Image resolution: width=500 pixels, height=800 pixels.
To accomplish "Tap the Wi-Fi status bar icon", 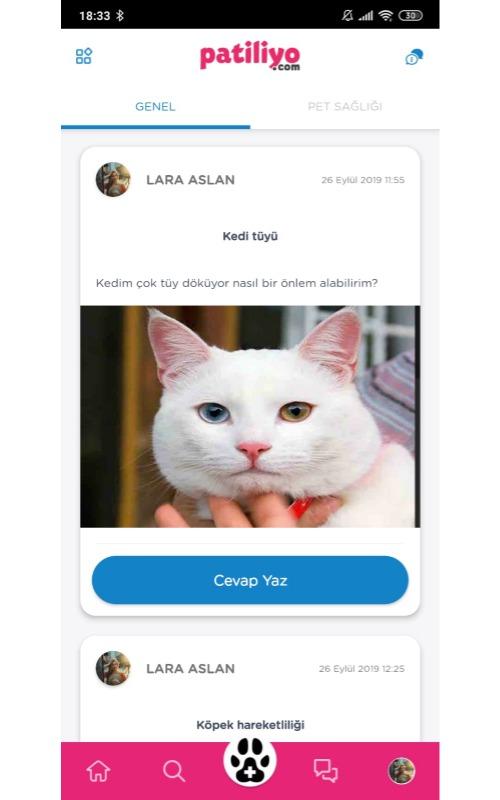I will tap(386, 16).
